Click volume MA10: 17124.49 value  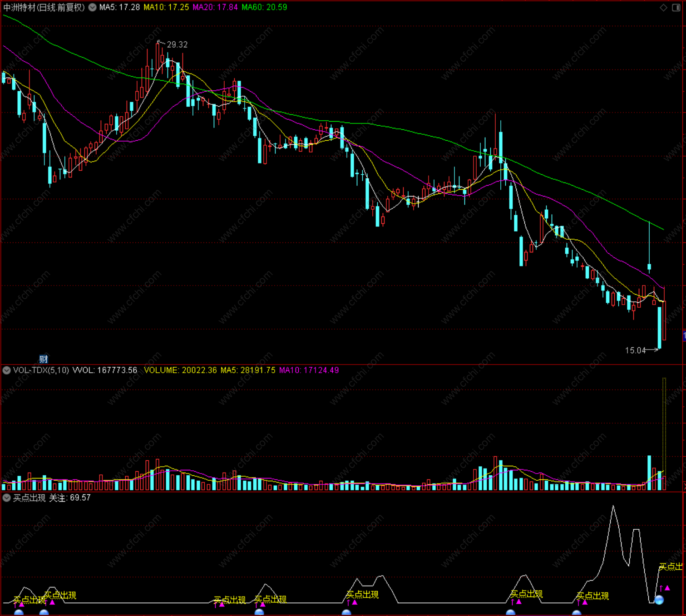[x=309, y=370]
